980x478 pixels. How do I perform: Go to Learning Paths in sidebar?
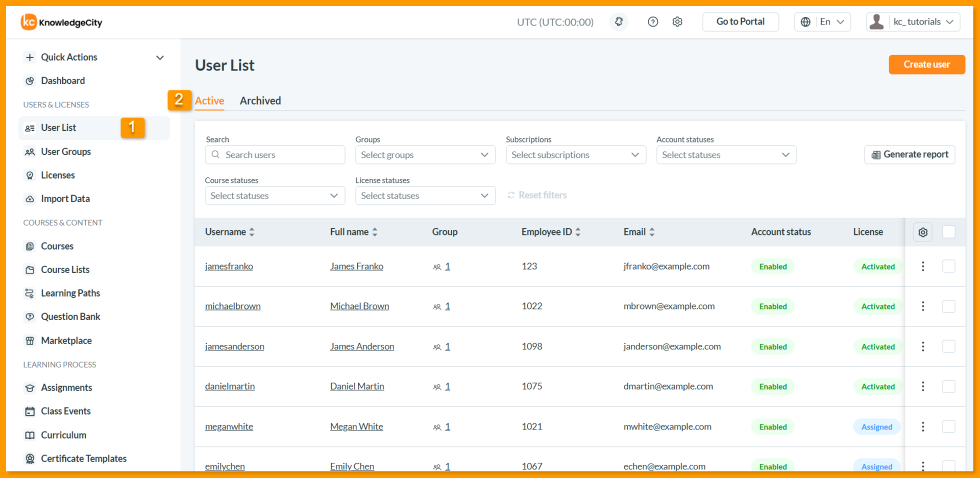click(x=70, y=293)
